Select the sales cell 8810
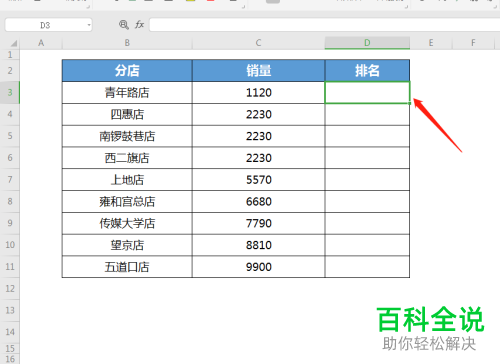Screen dimensions: 500x364 258,245
